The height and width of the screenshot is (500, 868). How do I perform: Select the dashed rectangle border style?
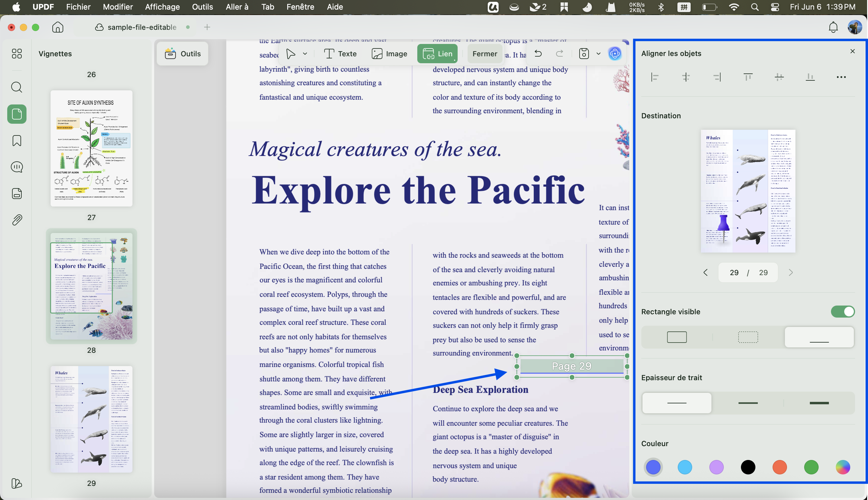click(x=748, y=337)
